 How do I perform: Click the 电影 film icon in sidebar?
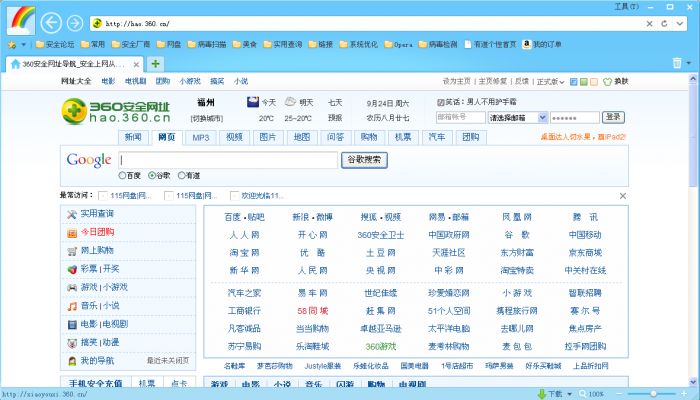(72, 325)
